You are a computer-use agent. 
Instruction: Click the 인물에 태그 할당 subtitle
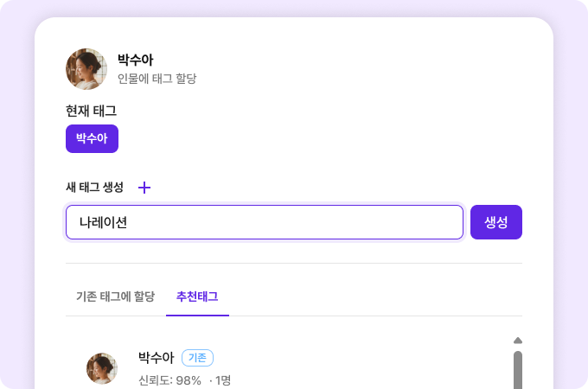pos(157,79)
